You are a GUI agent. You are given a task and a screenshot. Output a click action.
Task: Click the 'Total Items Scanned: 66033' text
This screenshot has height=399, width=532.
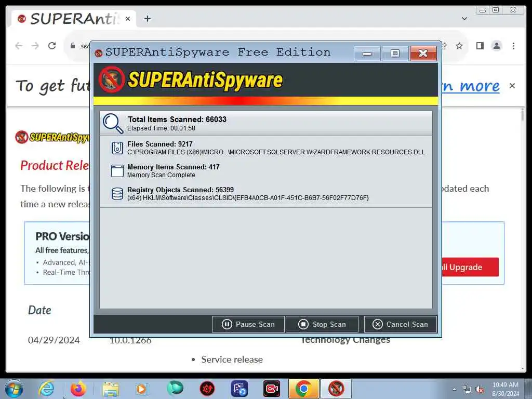(177, 119)
